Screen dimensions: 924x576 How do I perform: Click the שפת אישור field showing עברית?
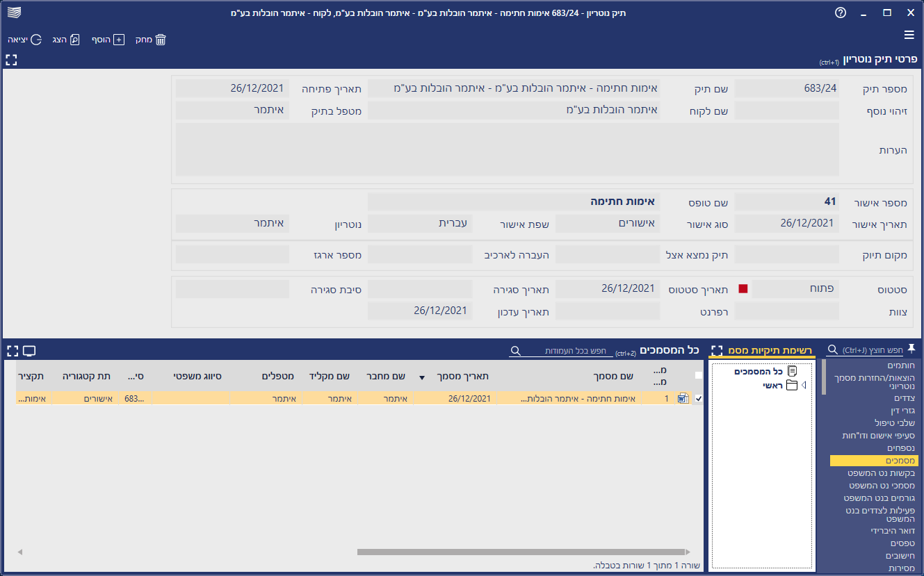point(420,223)
